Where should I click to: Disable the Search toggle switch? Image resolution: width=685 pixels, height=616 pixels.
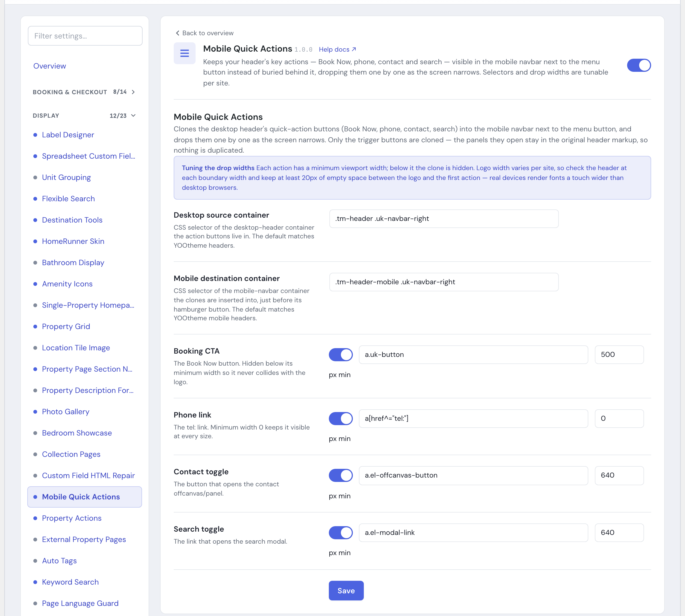coord(341,533)
